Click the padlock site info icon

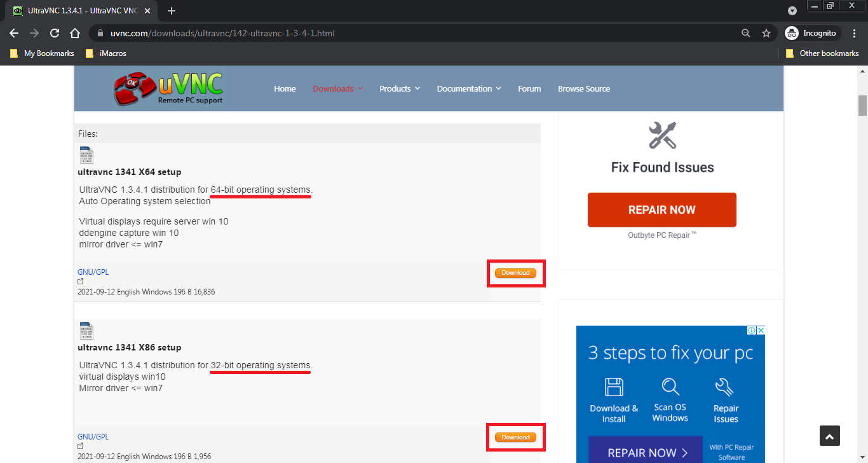coord(100,33)
